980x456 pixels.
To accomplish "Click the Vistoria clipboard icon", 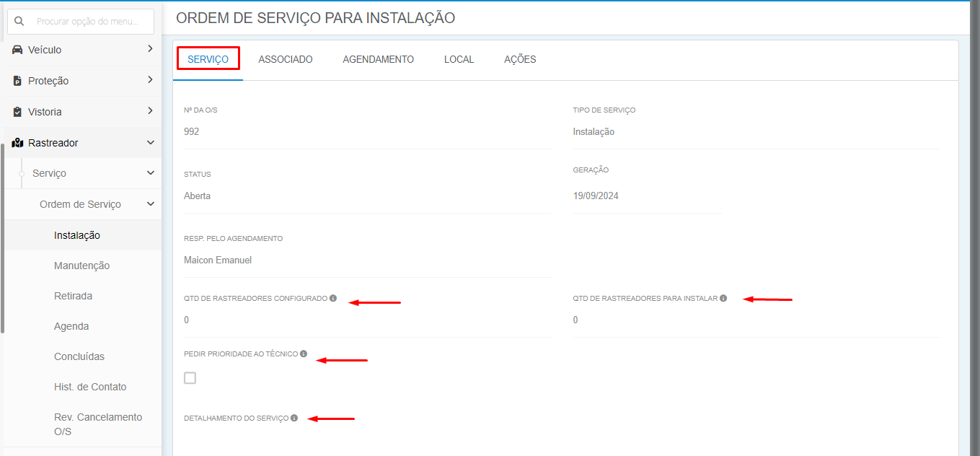I will (17, 112).
